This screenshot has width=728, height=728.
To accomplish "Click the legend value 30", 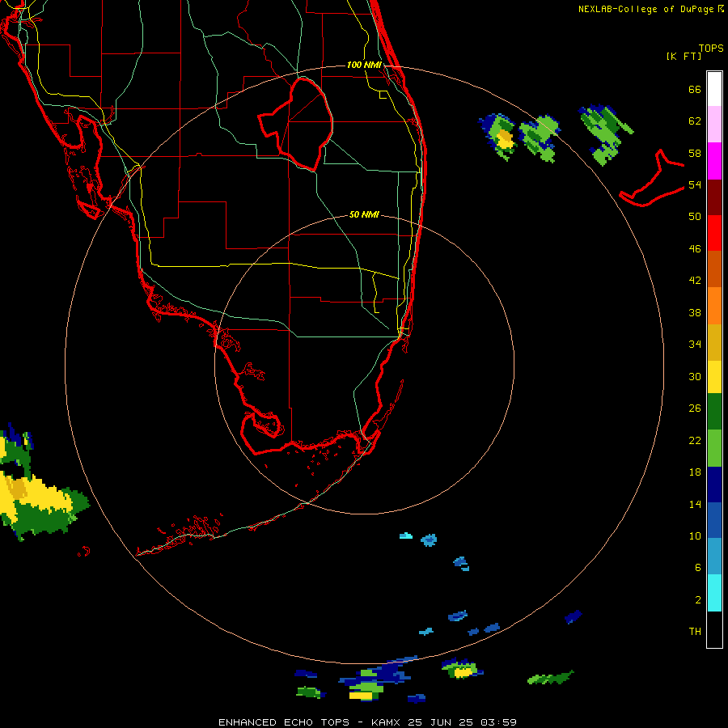I will pyautogui.click(x=695, y=376).
